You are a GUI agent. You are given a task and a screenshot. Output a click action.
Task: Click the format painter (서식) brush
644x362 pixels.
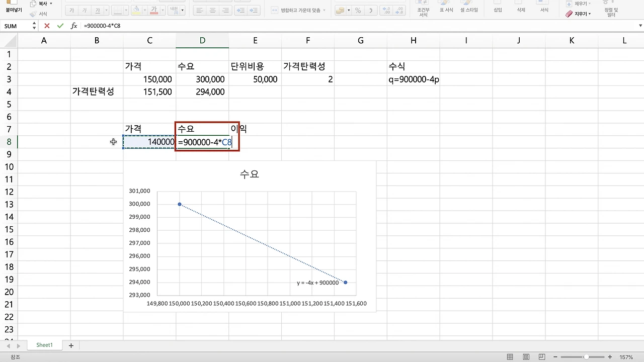[33, 14]
